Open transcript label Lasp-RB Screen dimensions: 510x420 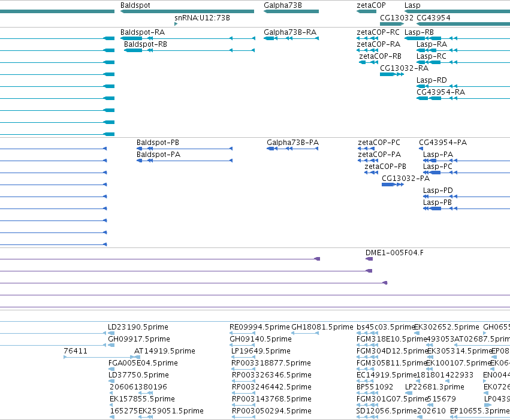click(x=419, y=32)
